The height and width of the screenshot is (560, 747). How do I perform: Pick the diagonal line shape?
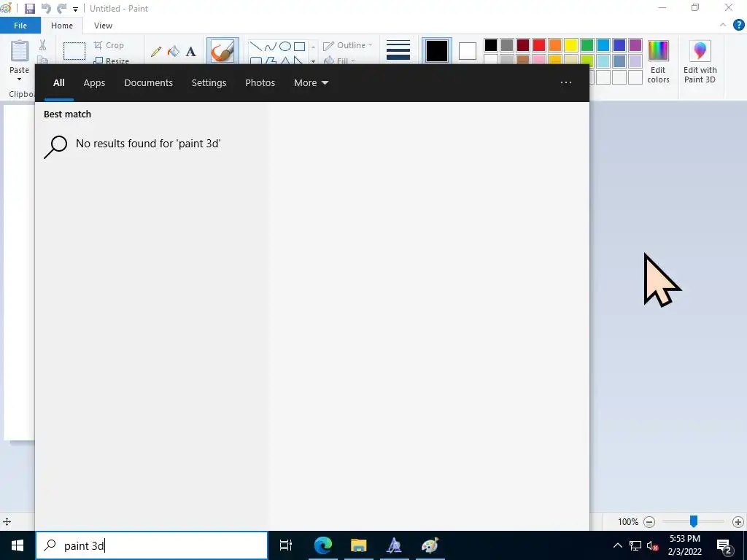tap(256, 46)
